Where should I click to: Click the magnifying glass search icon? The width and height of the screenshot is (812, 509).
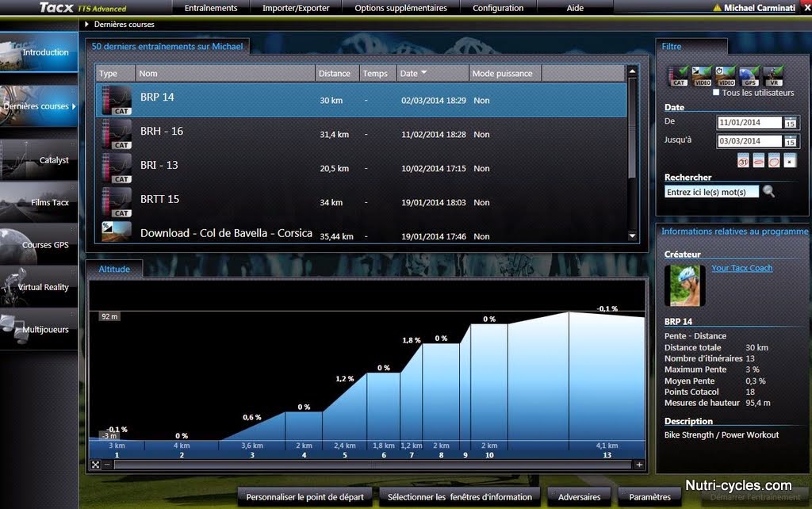coord(769,192)
